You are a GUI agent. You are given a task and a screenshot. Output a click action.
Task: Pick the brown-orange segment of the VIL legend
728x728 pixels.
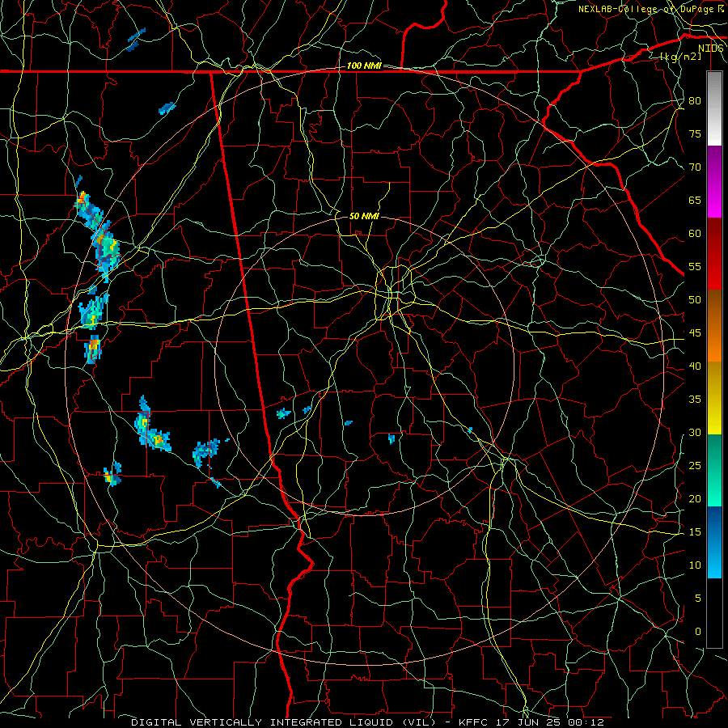click(714, 326)
